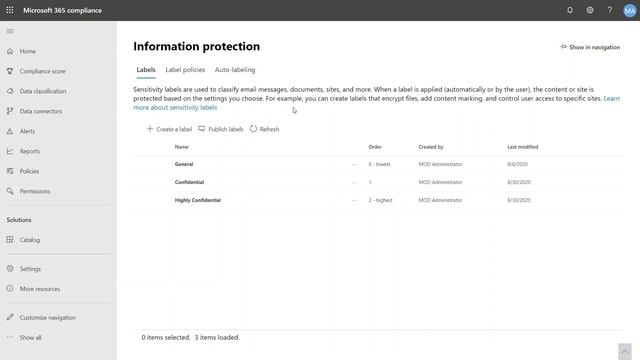Open more options for General label

pyautogui.click(x=354, y=164)
